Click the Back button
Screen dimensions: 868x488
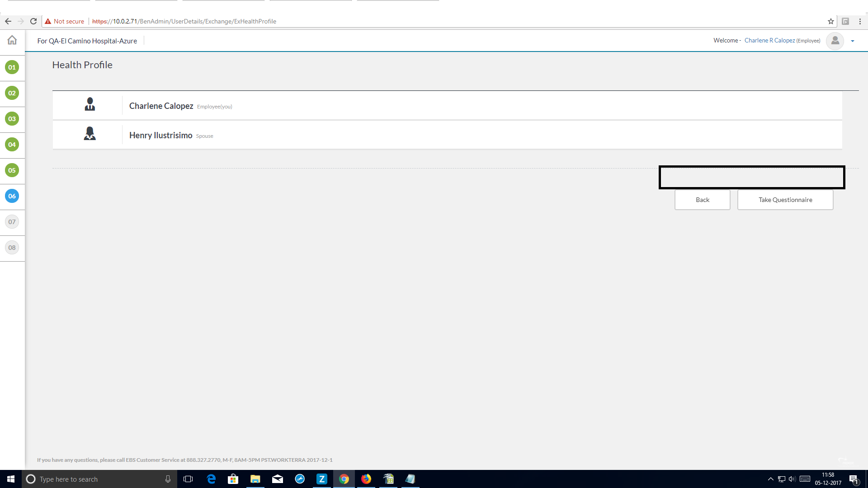702,200
